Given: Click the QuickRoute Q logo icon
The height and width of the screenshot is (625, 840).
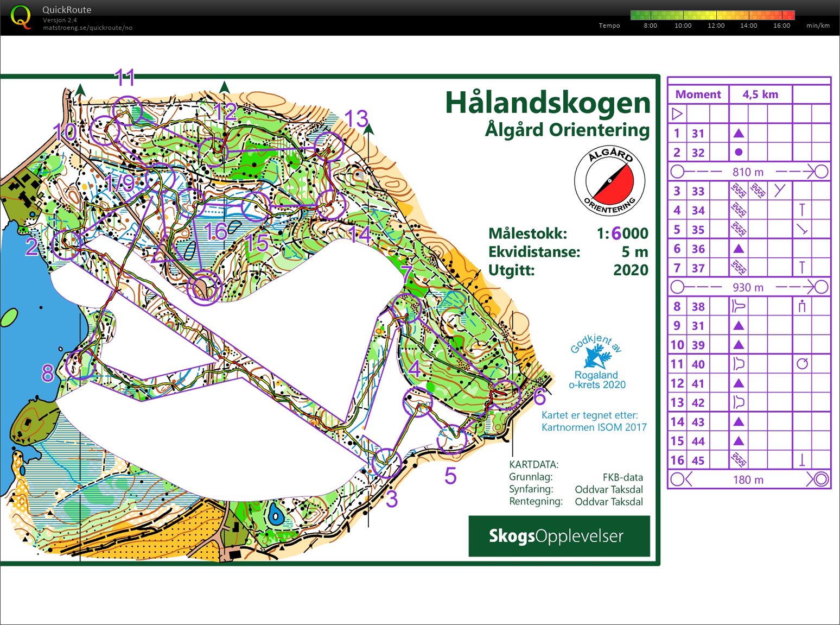Looking at the screenshot, I should [x=22, y=18].
